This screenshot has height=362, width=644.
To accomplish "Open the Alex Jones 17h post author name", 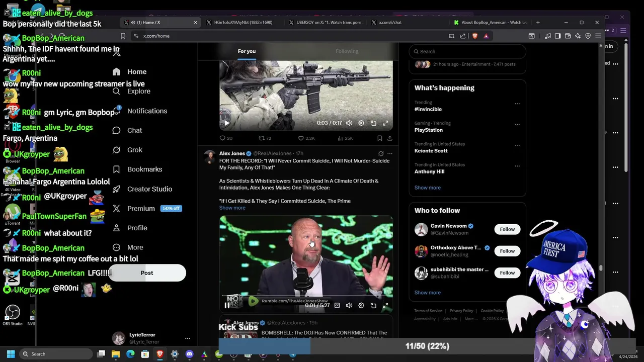I will (x=232, y=153).
